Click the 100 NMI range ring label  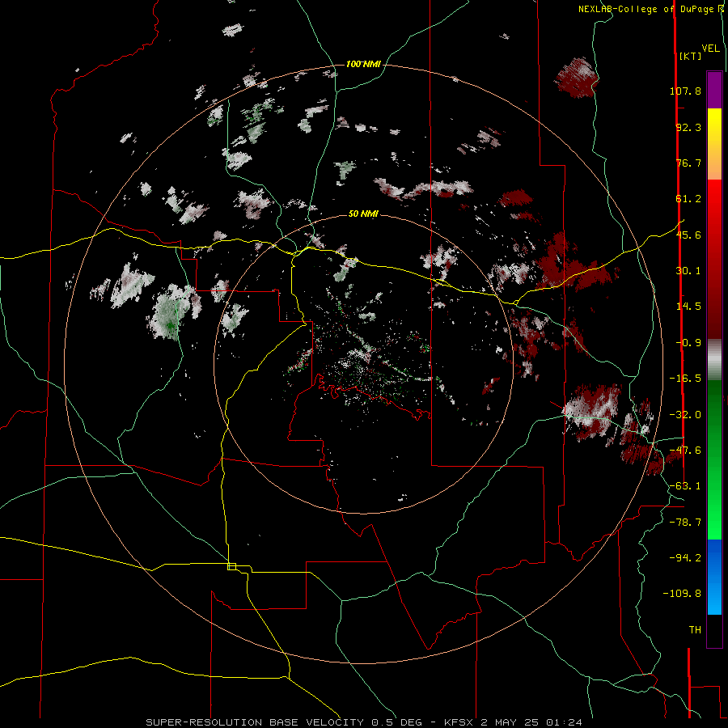(363, 64)
